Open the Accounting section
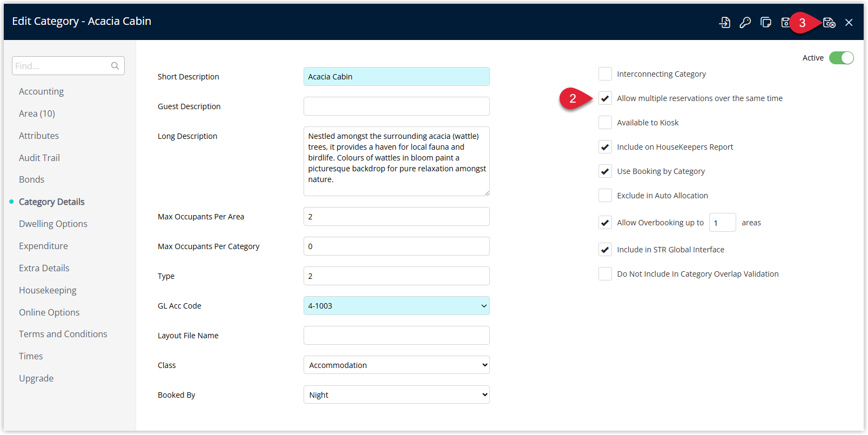The width and height of the screenshot is (868, 435). pos(41,91)
